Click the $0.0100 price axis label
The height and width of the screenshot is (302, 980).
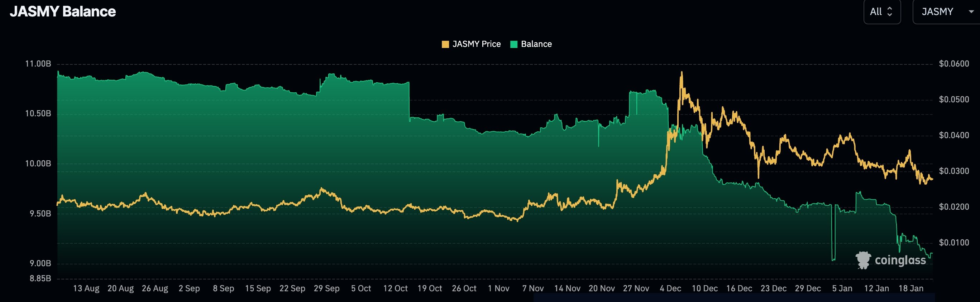point(954,242)
